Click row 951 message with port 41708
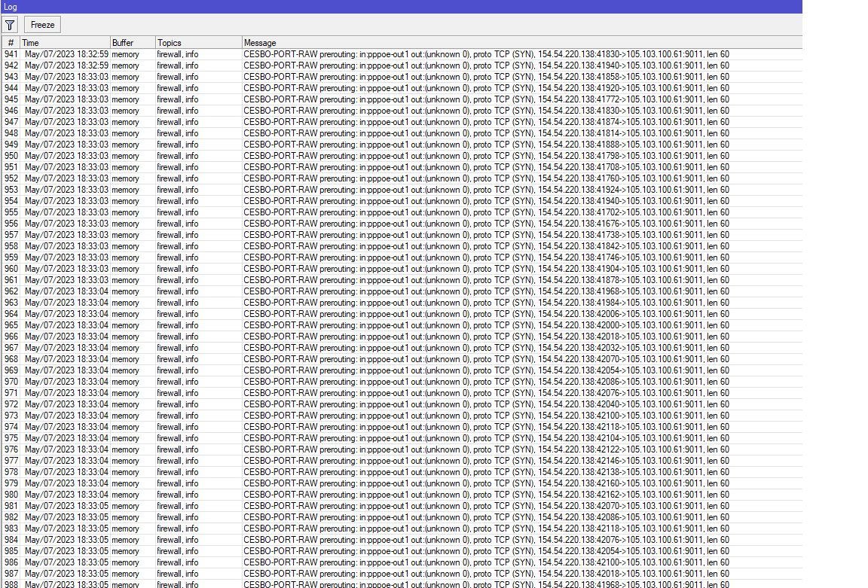The image size is (868, 588). [486, 167]
